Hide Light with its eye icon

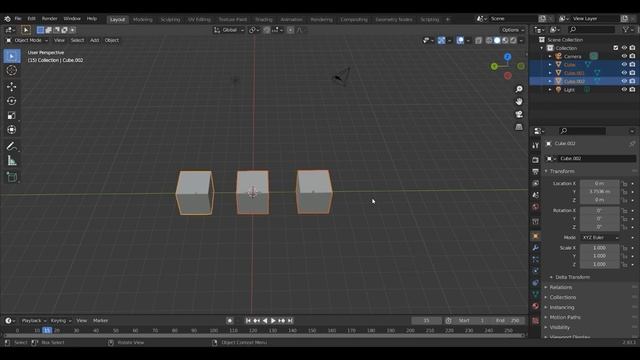(x=624, y=90)
